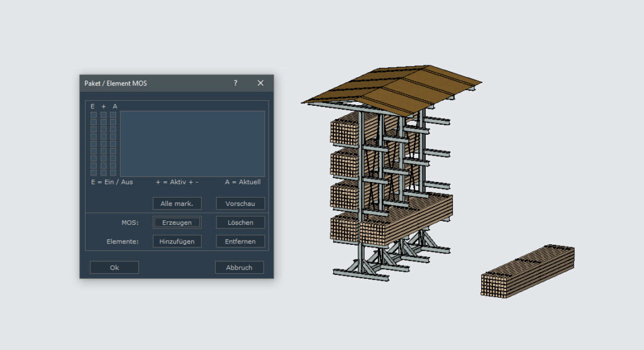Add elements with the Hinzufügen button
The image size is (644, 350).
[177, 241]
